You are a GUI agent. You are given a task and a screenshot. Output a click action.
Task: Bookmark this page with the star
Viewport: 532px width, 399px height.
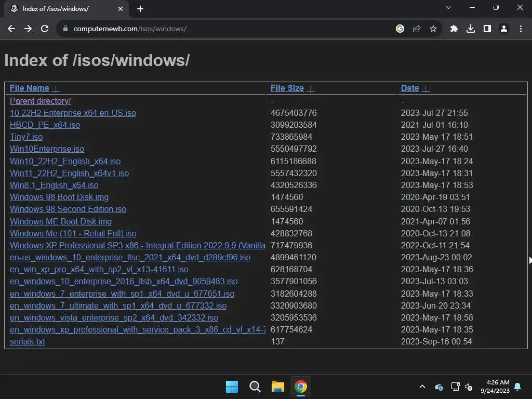pos(433,29)
